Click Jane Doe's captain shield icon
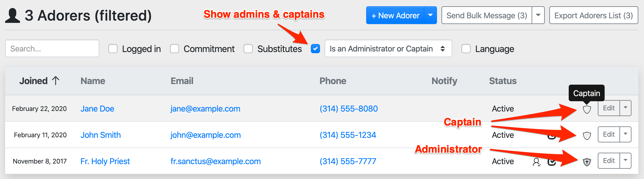 (587, 109)
